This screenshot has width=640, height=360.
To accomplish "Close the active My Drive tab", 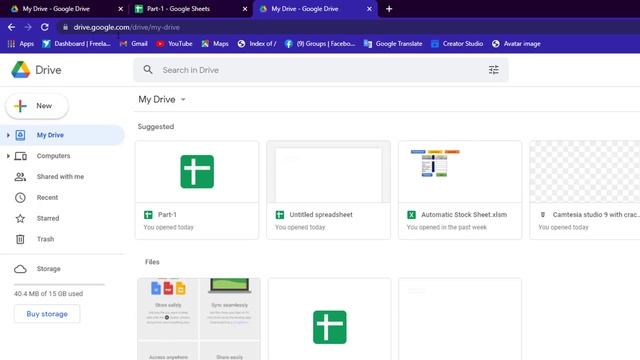I will click(369, 9).
